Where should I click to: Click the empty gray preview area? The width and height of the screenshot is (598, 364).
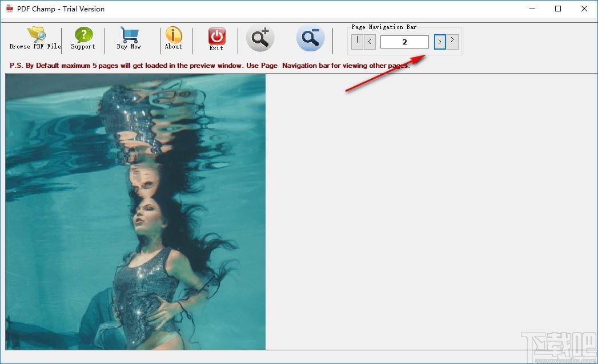click(431, 212)
